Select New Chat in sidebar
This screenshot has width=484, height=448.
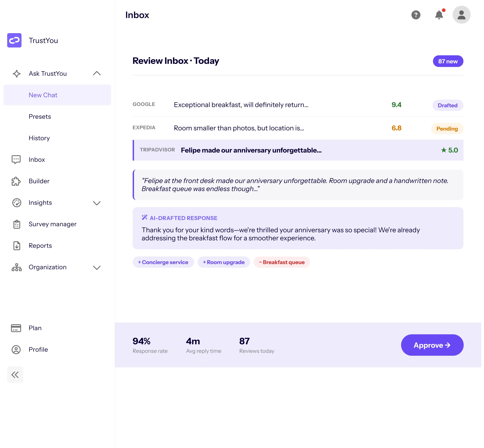click(57, 95)
